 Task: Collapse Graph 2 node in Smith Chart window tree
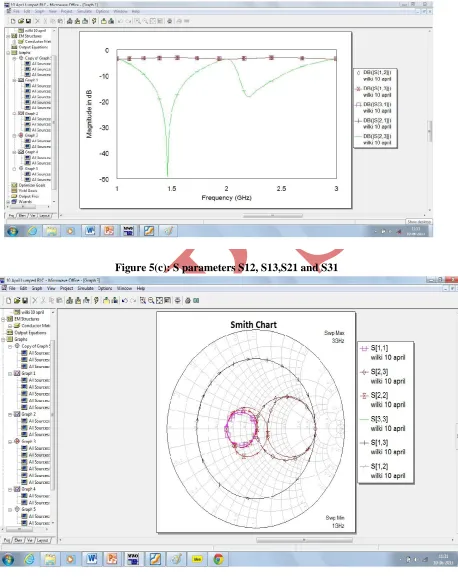(x=10, y=414)
